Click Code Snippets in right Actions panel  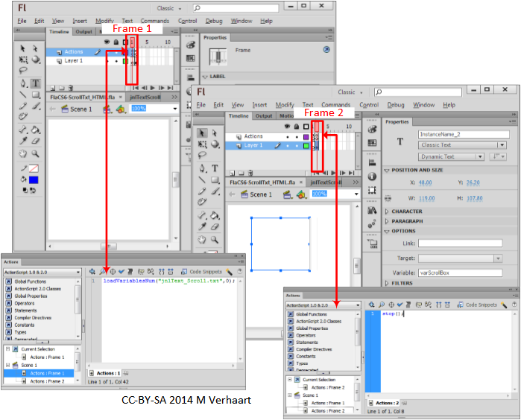[478, 305]
